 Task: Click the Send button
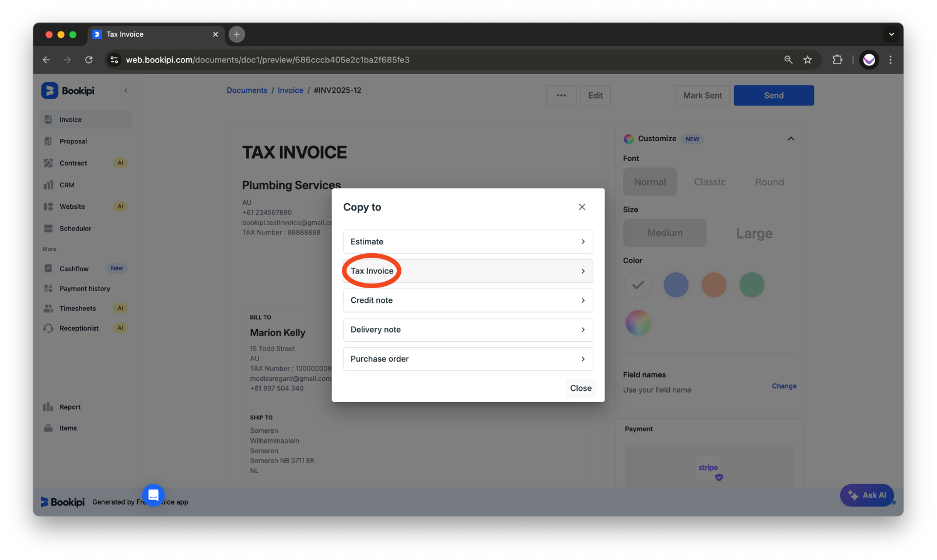(x=773, y=95)
